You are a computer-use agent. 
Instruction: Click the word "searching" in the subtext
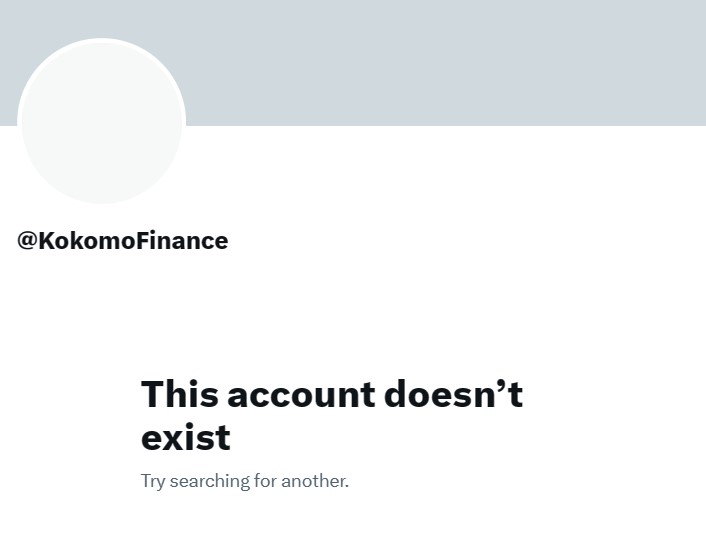tap(209, 481)
